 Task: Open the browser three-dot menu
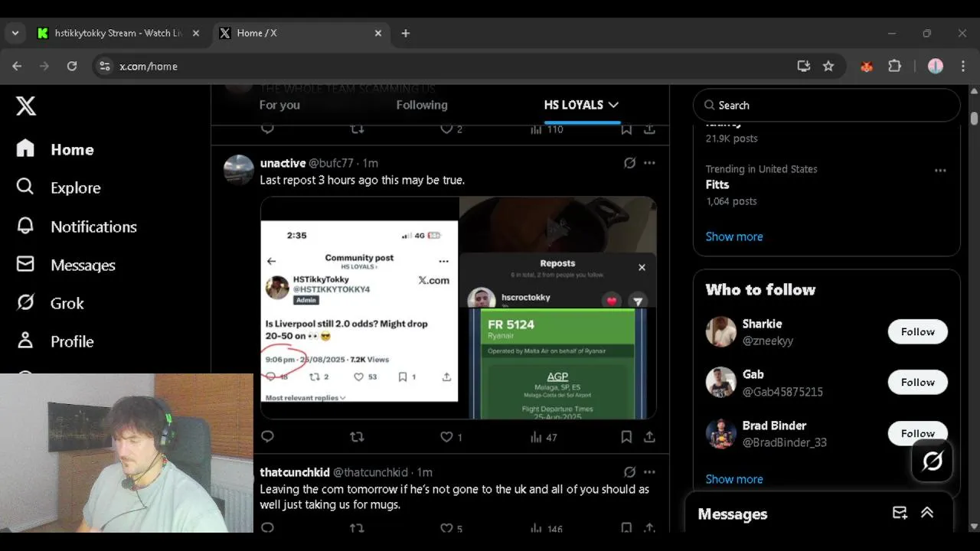(963, 67)
